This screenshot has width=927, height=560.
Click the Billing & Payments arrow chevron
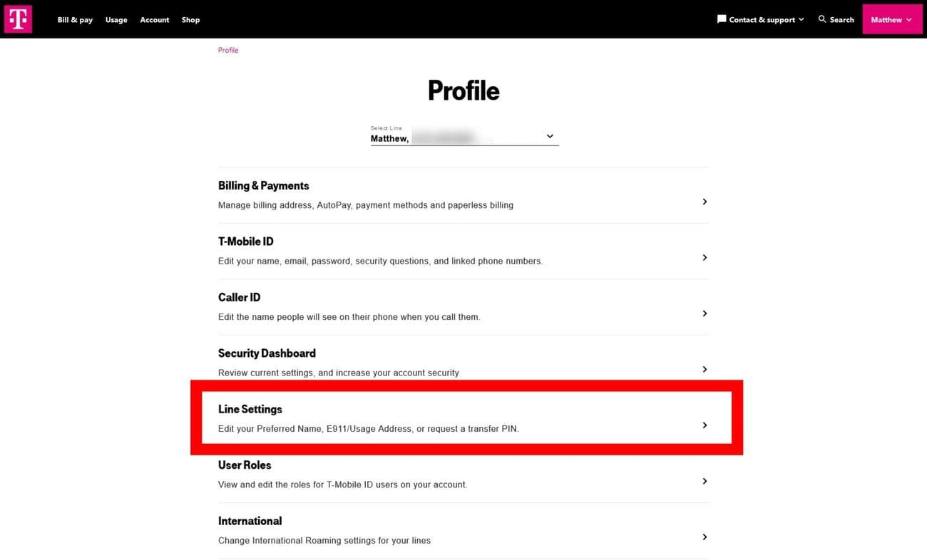point(705,202)
